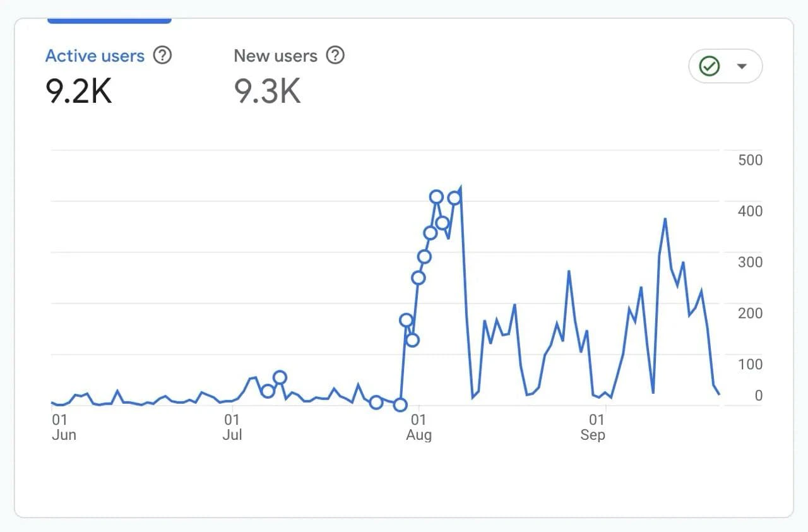Open the New users help icon

[336, 56]
